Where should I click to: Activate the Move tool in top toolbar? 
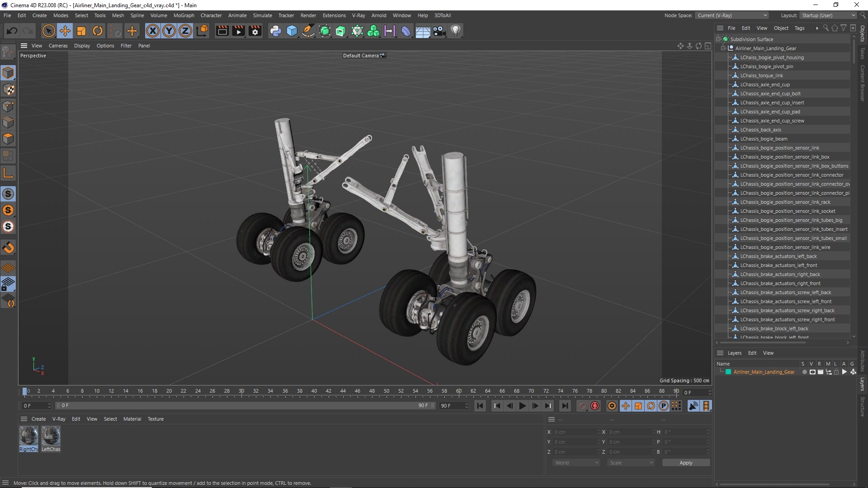point(65,31)
